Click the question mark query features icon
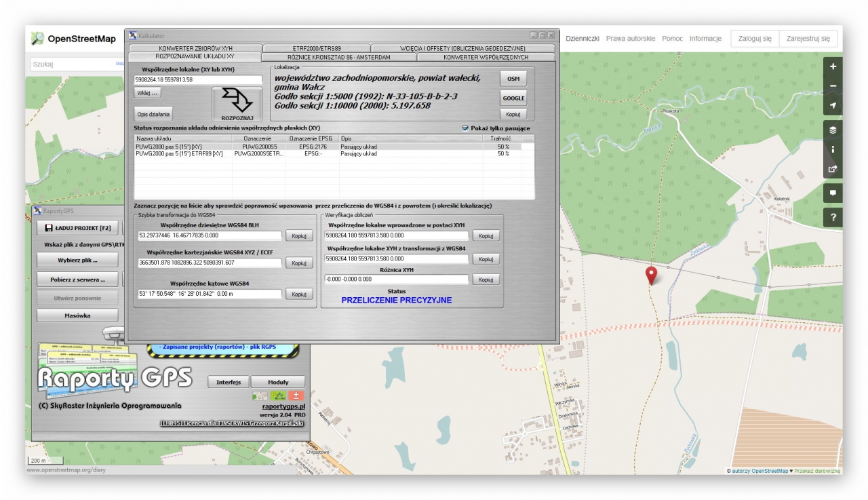 pos(833,217)
